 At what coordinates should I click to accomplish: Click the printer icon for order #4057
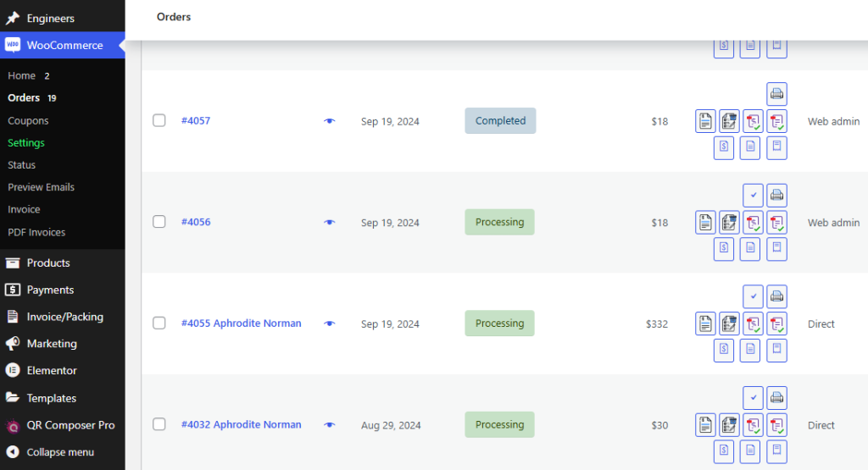776,94
